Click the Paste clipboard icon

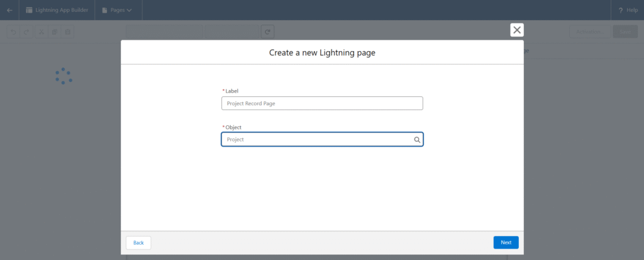click(x=68, y=32)
